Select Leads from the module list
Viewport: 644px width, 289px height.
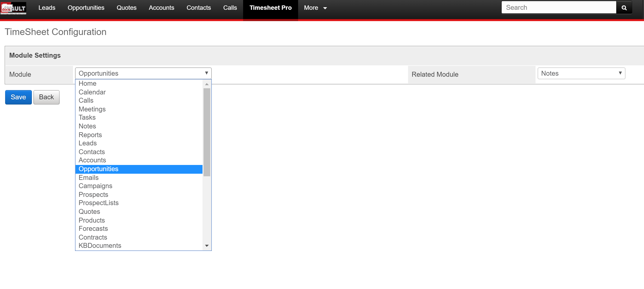[87, 143]
